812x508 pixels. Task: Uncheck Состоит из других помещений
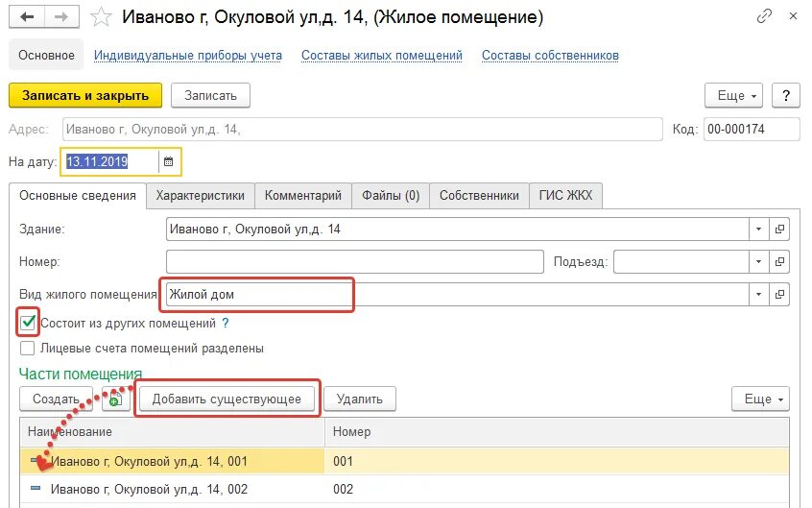28,323
